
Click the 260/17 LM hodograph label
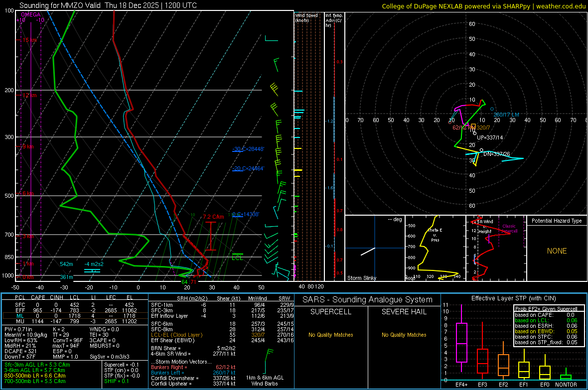(x=506, y=115)
